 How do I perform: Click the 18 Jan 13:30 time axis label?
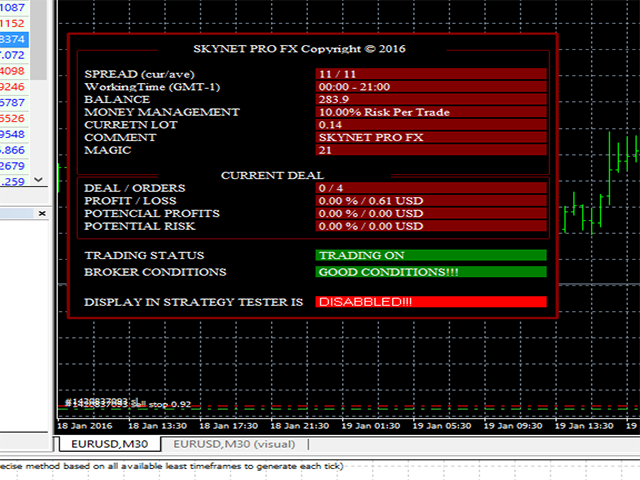[158, 426]
